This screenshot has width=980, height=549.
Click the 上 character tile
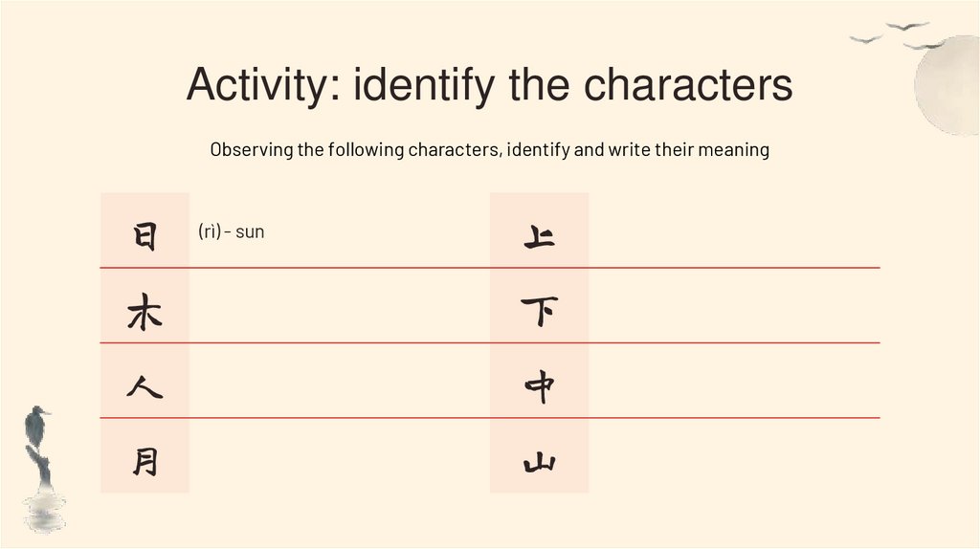pos(539,234)
